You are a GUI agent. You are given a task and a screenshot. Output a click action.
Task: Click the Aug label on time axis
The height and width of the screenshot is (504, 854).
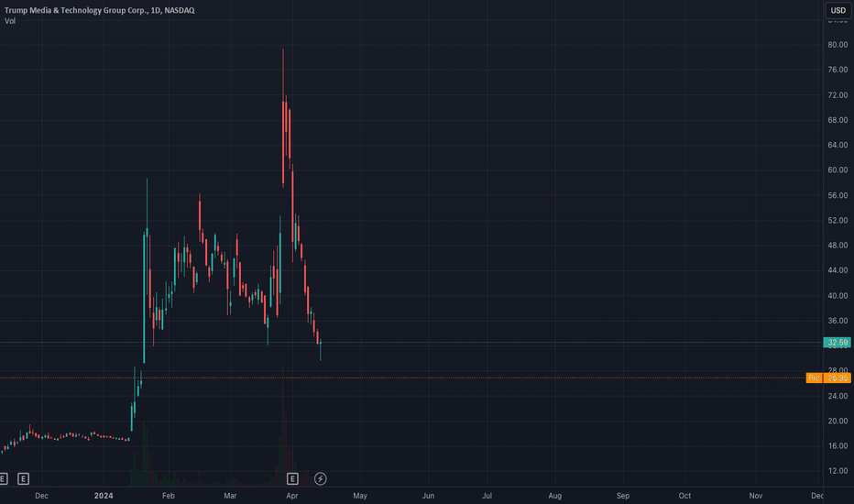pyautogui.click(x=555, y=496)
